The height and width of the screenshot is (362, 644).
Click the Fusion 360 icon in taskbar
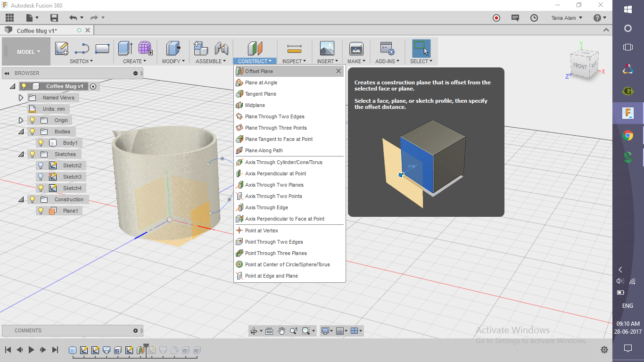[627, 113]
